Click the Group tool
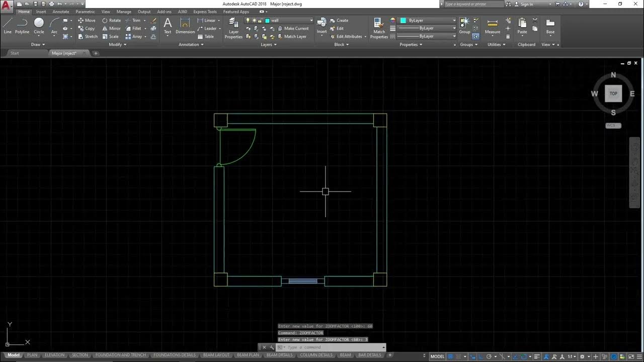Screen dimensions: 644x362 point(464,25)
